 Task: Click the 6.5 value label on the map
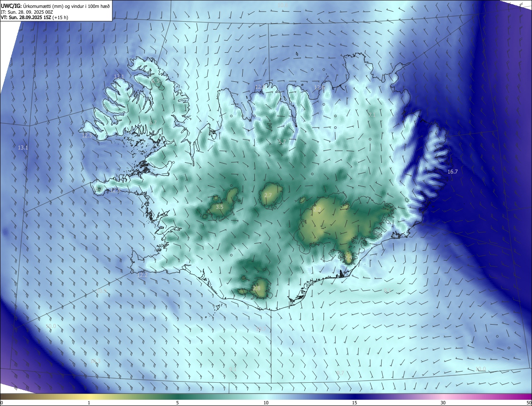[155, 81]
